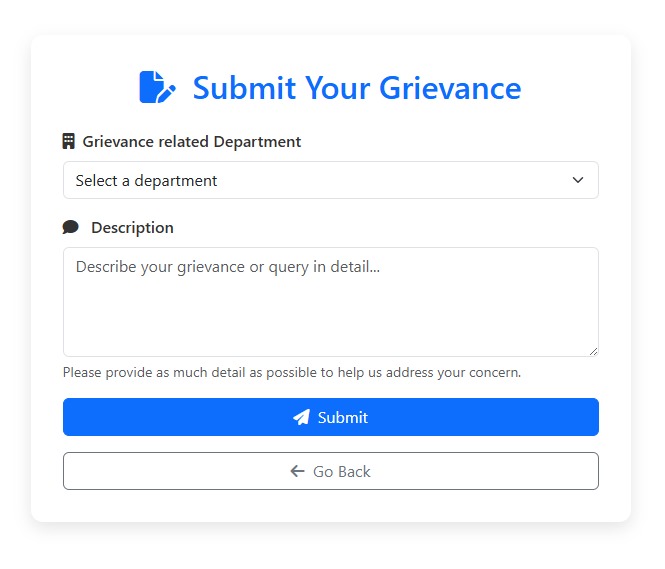This screenshot has width=665, height=569.
Task: Click the 'Submit Your Grievance' heading
Action: click(x=356, y=88)
